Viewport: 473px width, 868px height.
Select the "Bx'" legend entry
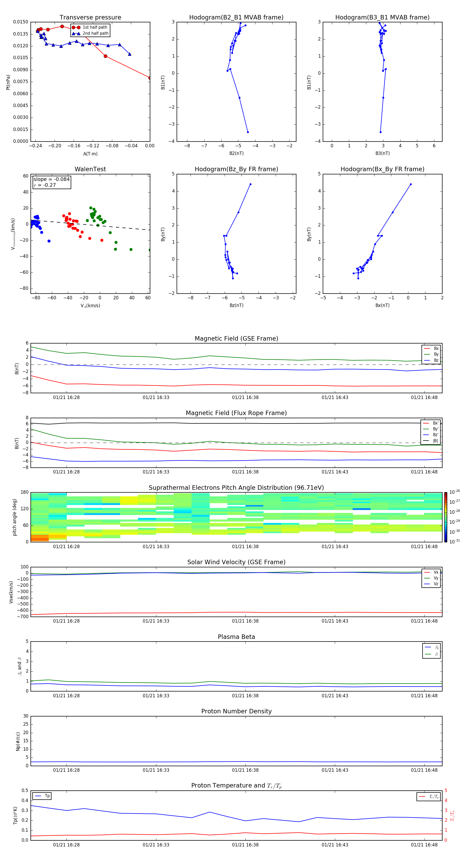431,423
